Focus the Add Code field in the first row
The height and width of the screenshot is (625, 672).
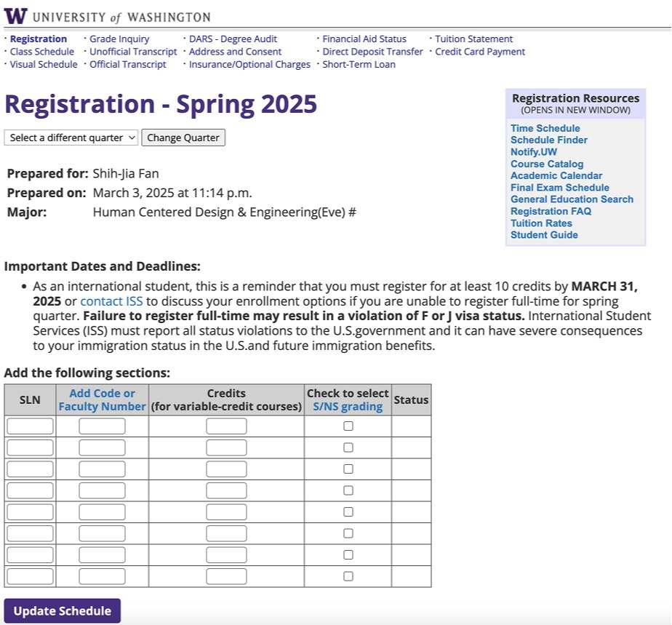[102, 426]
